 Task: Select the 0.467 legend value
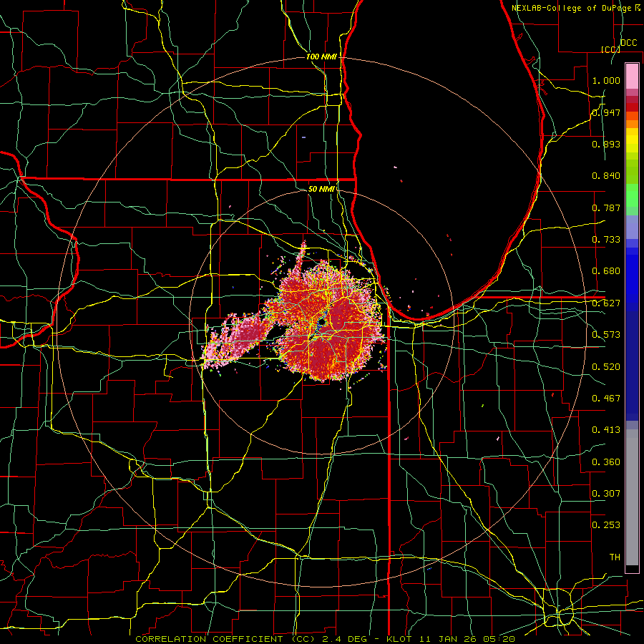coord(606,399)
